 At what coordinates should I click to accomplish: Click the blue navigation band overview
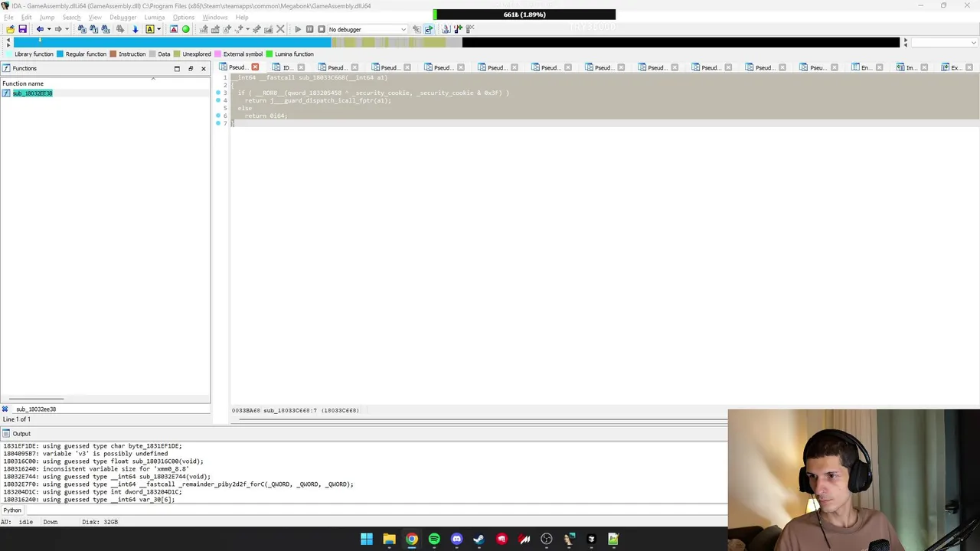(172, 42)
